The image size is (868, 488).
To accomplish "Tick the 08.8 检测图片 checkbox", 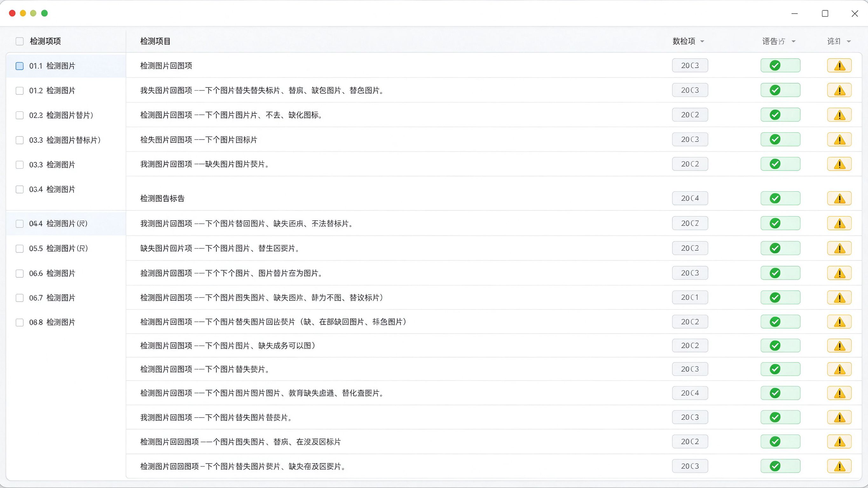I will click(x=19, y=322).
